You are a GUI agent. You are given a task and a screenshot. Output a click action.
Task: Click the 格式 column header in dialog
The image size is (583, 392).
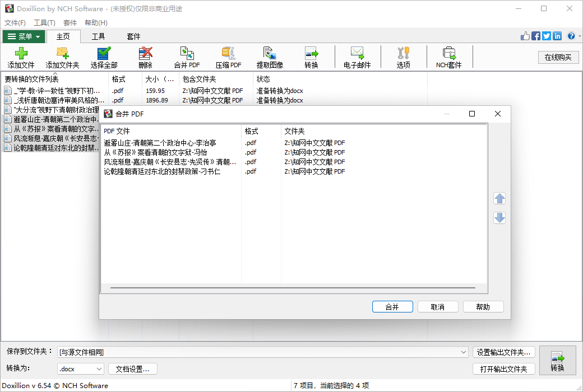coord(261,131)
